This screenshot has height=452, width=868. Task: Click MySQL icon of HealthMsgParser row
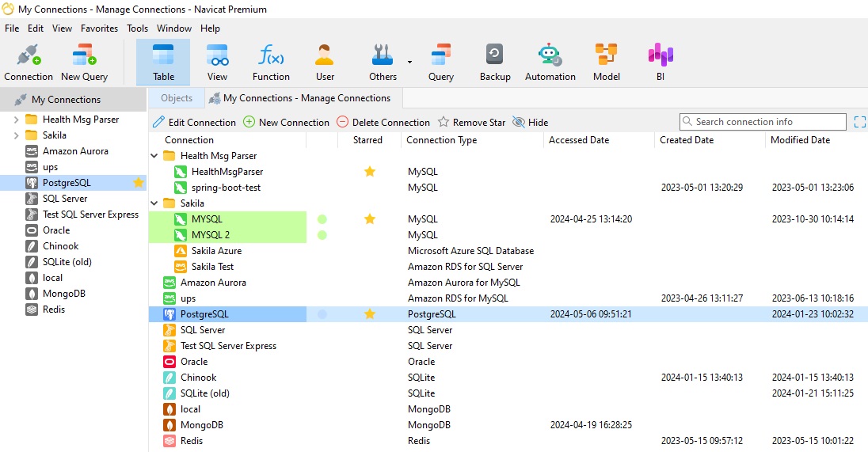coord(180,172)
